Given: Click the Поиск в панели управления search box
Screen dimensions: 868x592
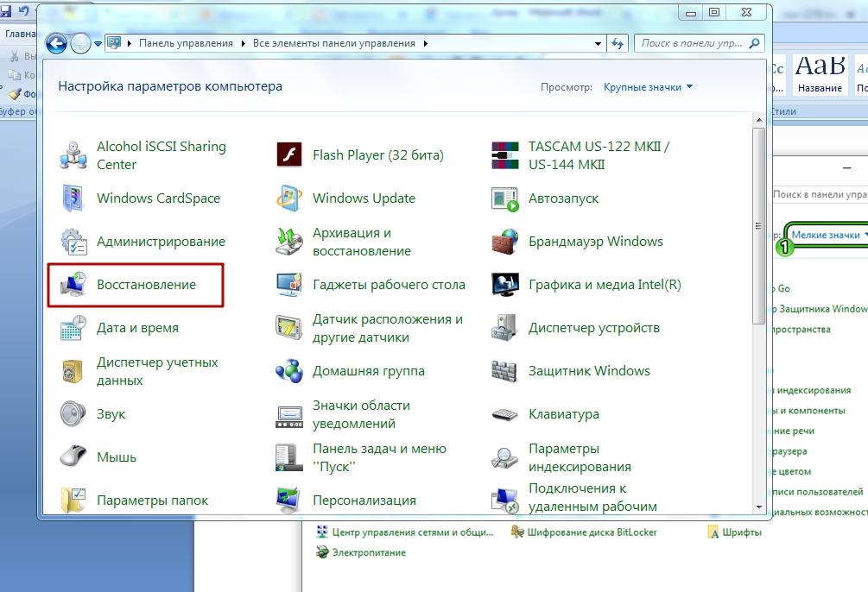Looking at the screenshot, I should point(700,43).
